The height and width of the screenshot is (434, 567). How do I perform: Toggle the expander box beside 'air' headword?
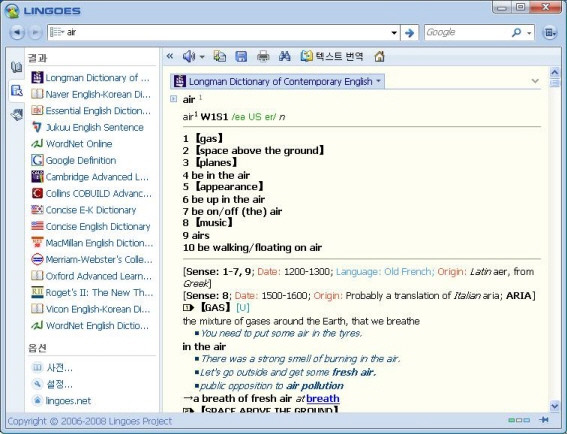coord(174,99)
